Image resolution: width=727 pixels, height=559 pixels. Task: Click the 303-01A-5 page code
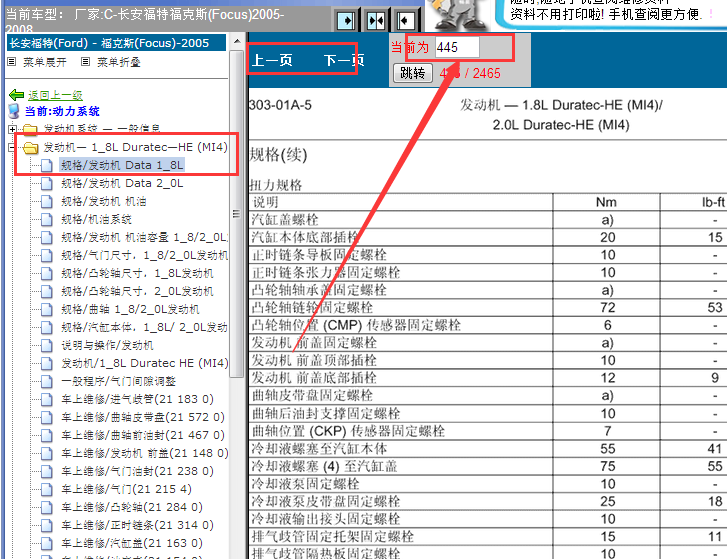click(x=280, y=105)
